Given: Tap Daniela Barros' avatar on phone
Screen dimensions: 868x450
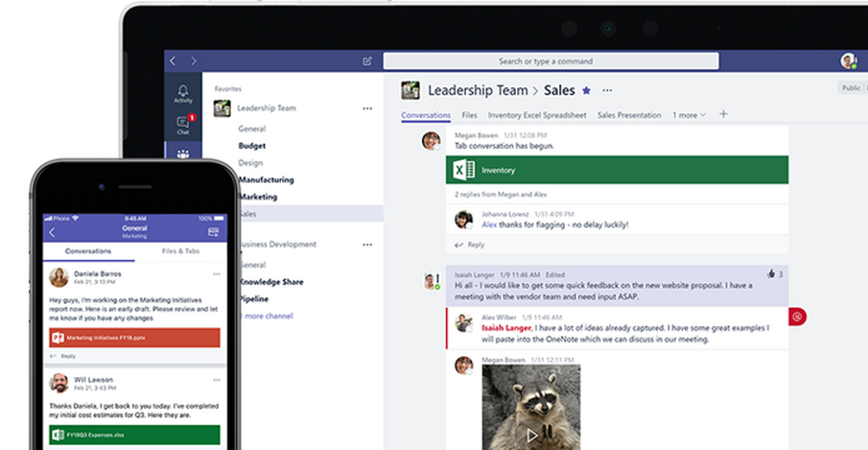Looking at the screenshot, I should point(59,277).
